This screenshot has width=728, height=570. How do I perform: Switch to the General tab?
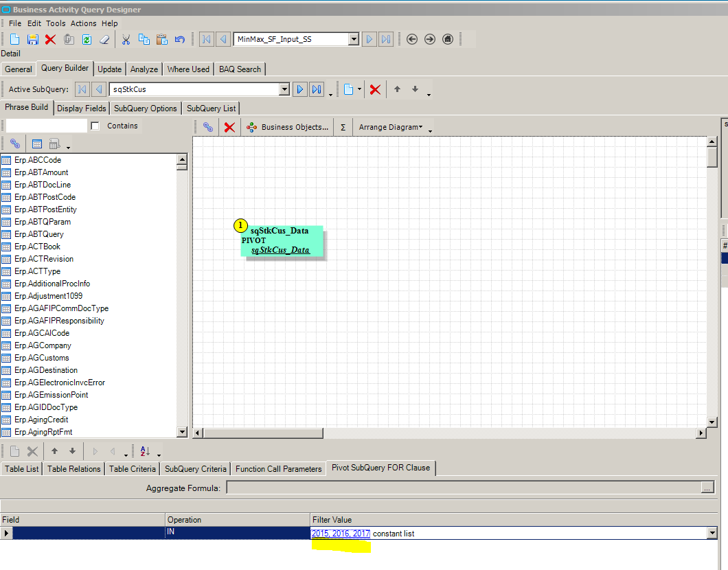[x=19, y=69]
